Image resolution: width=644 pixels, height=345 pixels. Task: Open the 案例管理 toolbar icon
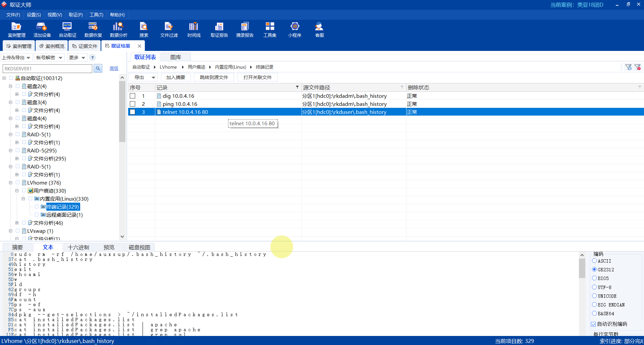pyautogui.click(x=16, y=29)
